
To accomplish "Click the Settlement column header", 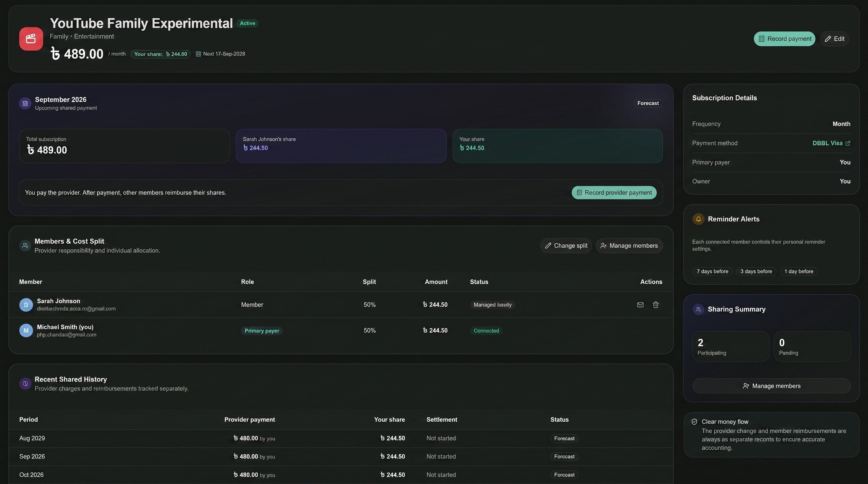I will click(442, 419).
